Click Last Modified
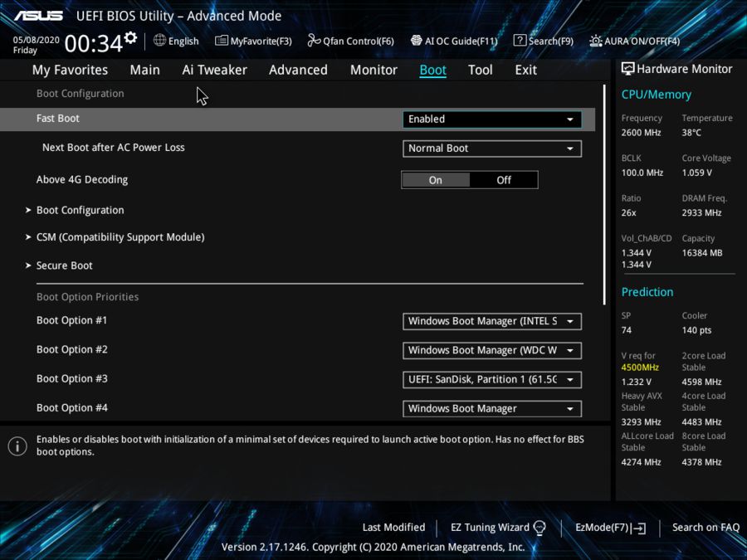747x560 pixels. tap(393, 528)
